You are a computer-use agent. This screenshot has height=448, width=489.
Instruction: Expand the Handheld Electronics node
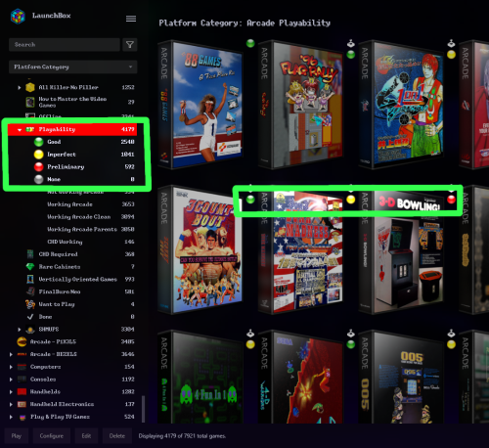(11, 404)
